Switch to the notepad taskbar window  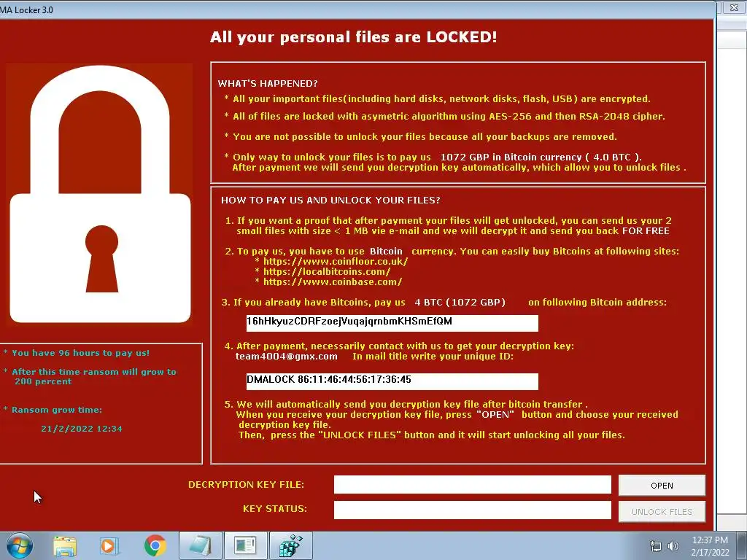tap(201, 545)
